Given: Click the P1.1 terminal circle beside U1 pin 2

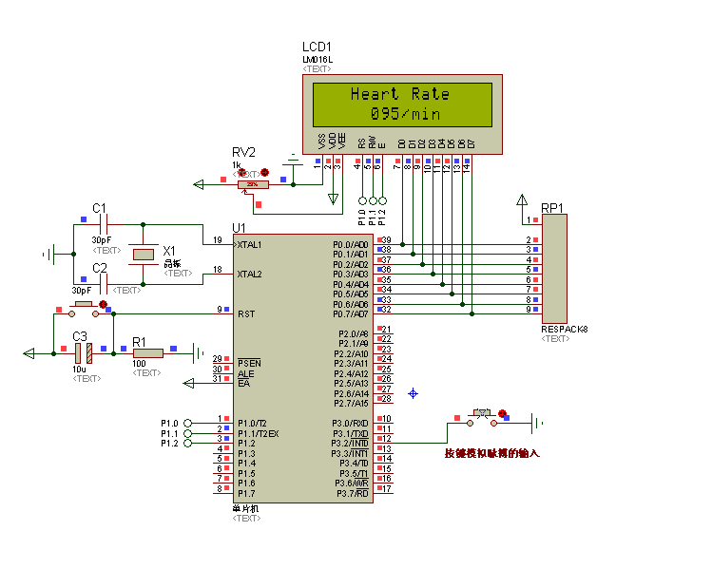Looking at the screenshot, I should [x=187, y=433].
